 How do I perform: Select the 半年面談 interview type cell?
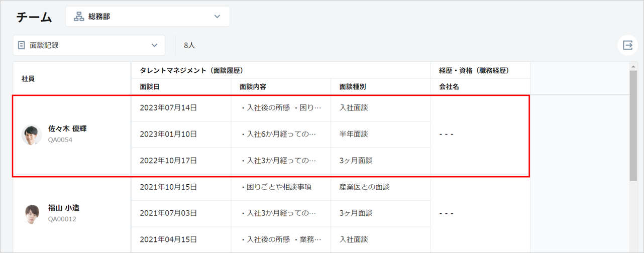[354, 134]
